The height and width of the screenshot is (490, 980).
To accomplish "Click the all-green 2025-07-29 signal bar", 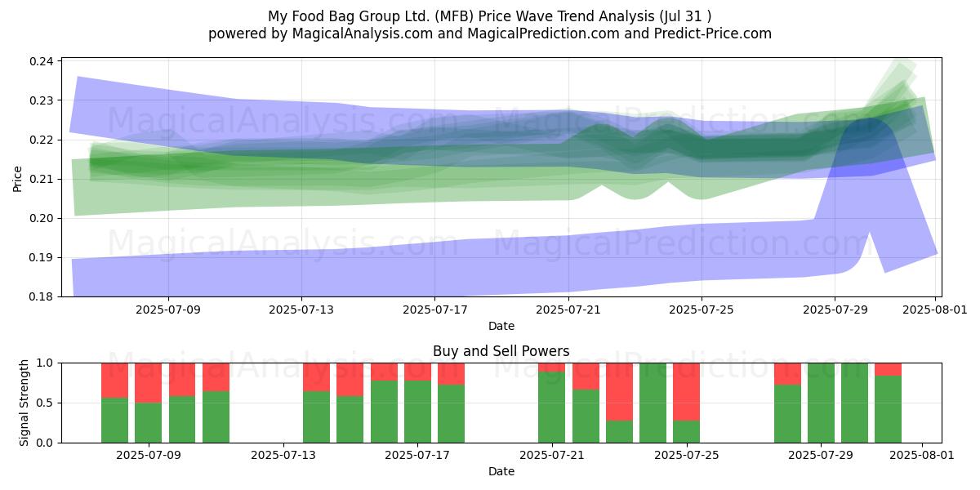I will click(821, 403).
